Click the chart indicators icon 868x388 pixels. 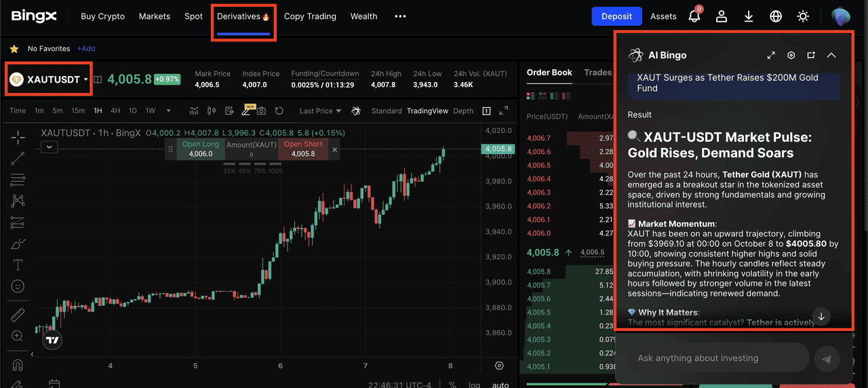[194, 111]
